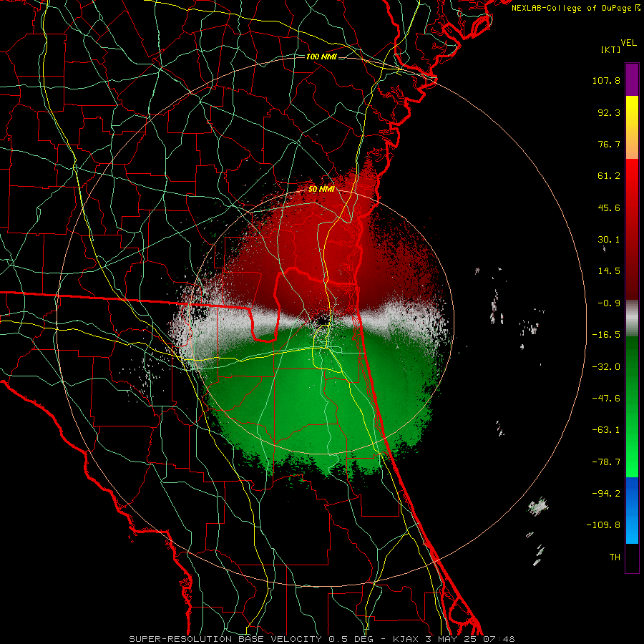Click the VEL legend title
Viewport: 644px width, 644px height.
coord(628,43)
